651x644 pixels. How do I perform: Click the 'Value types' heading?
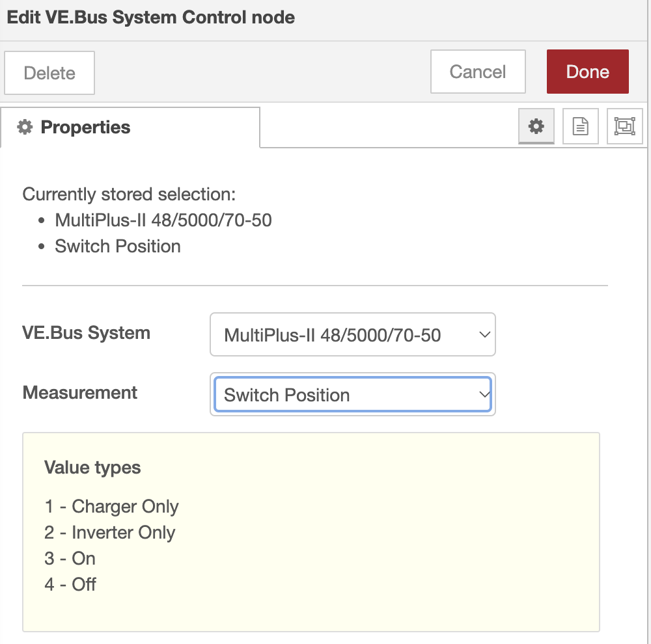coord(92,467)
